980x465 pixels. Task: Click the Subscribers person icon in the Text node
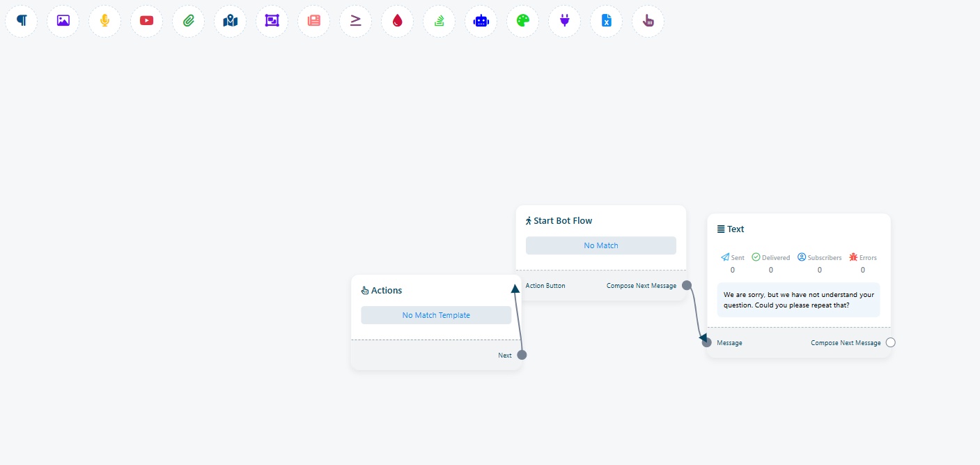click(x=802, y=257)
